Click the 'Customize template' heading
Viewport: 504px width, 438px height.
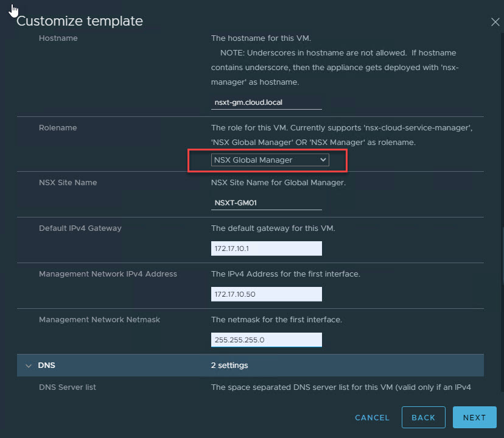pyautogui.click(x=80, y=21)
